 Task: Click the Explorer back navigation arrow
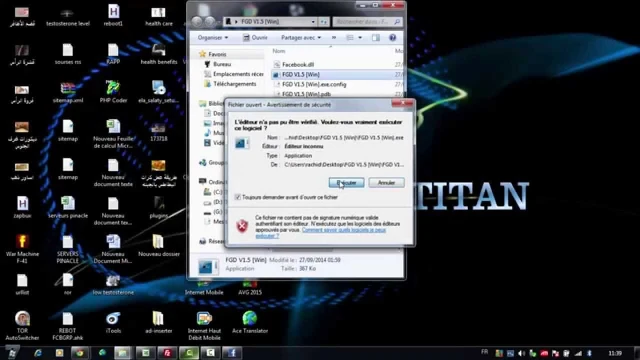pos(197,21)
